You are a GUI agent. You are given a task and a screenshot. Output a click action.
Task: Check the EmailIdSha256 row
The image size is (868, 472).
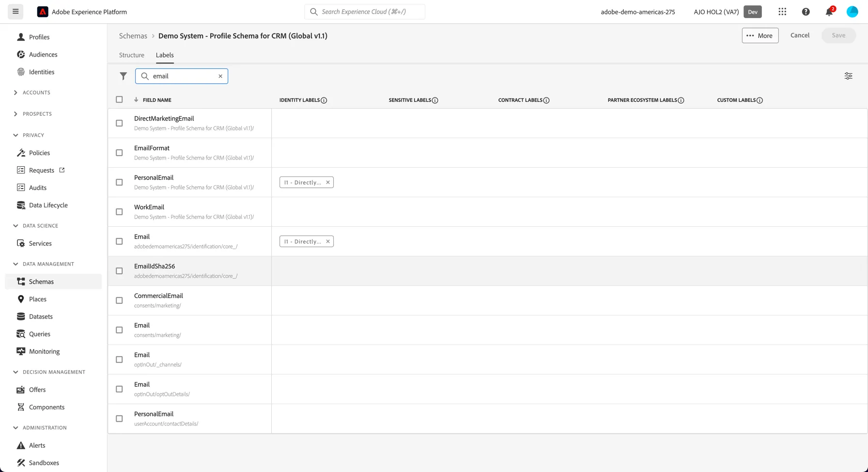pyautogui.click(x=119, y=271)
